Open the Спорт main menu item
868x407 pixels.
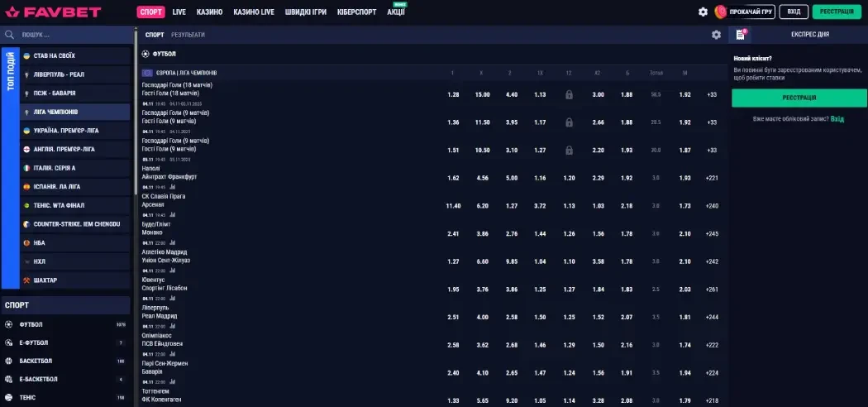[x=151, y=12]
